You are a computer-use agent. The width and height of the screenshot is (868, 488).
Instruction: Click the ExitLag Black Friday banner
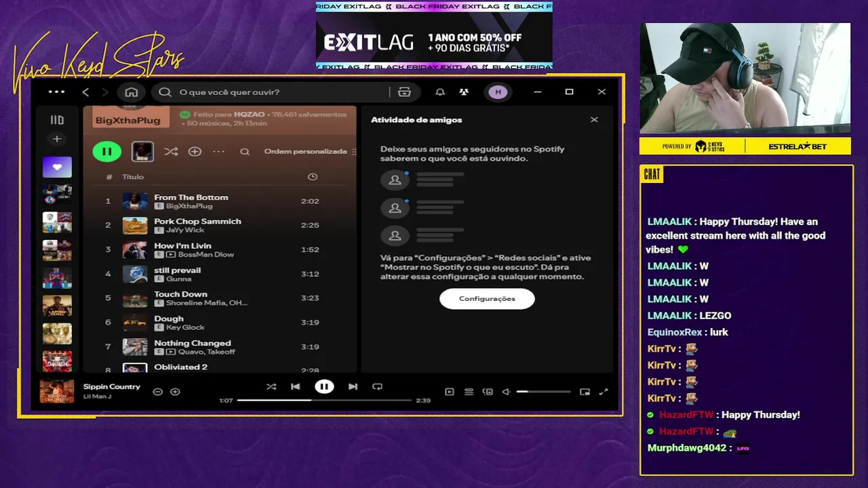434,35
